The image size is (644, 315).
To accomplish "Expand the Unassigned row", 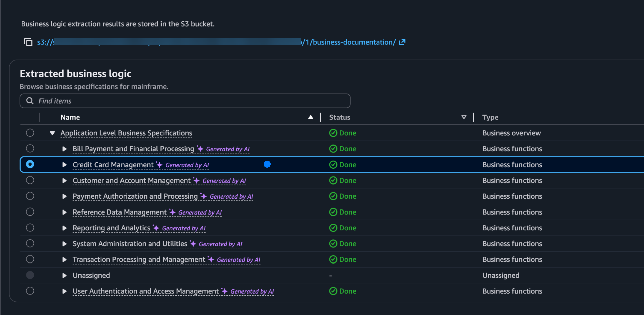I will point(64,275).
